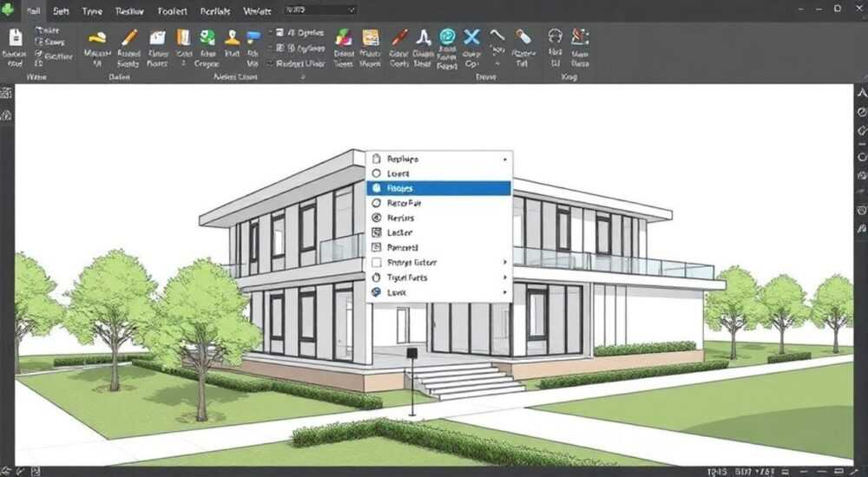Open the dropdown arrow below hook tool
Viewport: 868px width, 477px height.
[497, 64]
